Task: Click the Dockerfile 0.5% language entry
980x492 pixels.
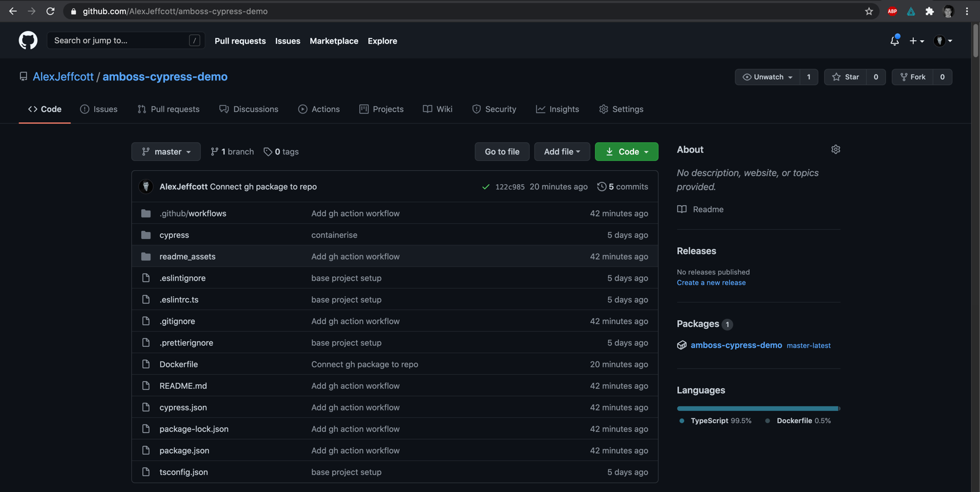Action: [x=797, y=421]
